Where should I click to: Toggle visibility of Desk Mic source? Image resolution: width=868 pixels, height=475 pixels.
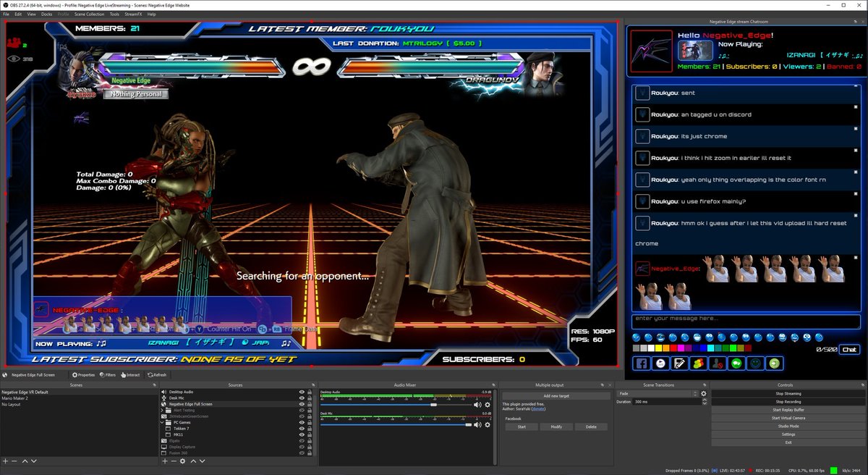click(x=302, y=398)
